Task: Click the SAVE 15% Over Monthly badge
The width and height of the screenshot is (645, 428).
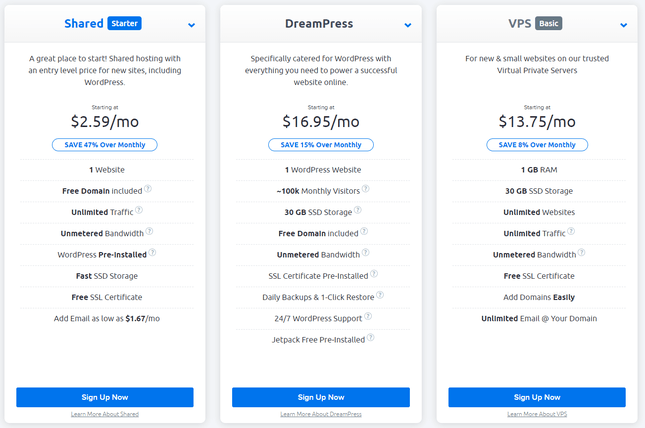Action: pos(321,145)
